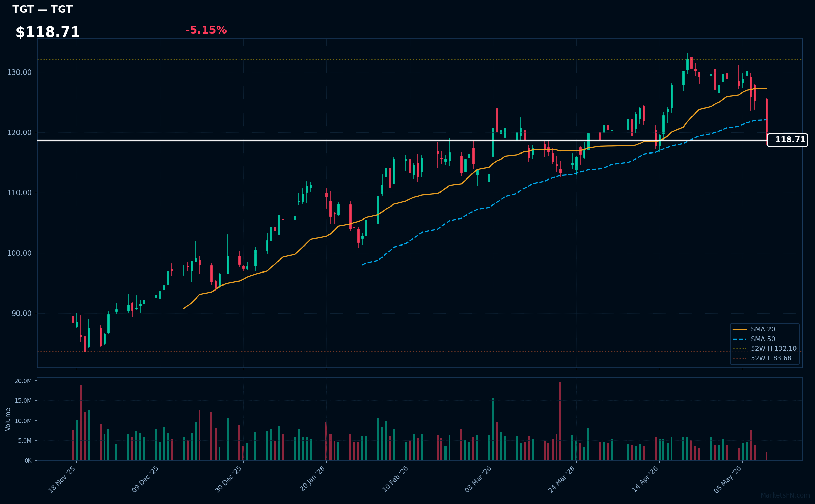Click the 130.00 price axis label
Image resolution: width=815 pixels, height=504 pixels.
pyautogui.click(x=20, y=72)
